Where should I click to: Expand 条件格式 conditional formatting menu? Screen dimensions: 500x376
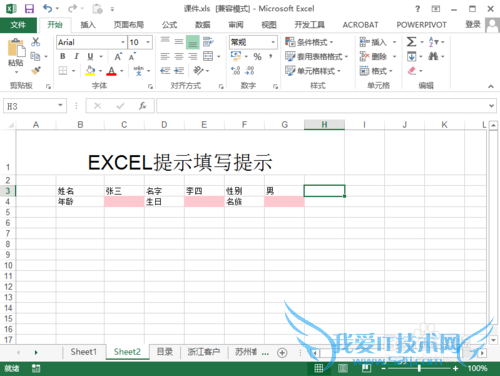(x=309, y=42)
